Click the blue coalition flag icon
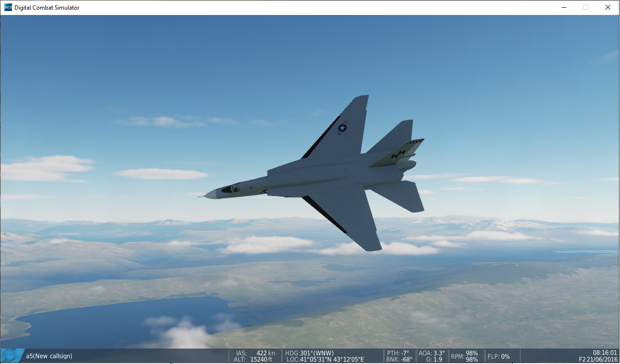The height and width of the screenshot is (364, 620). pyautogui.click(x=13, y=355)
